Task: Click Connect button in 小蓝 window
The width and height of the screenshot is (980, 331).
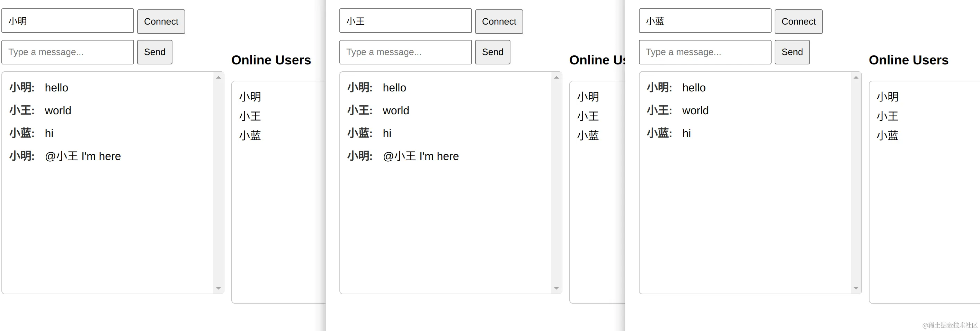Action: 799,22
